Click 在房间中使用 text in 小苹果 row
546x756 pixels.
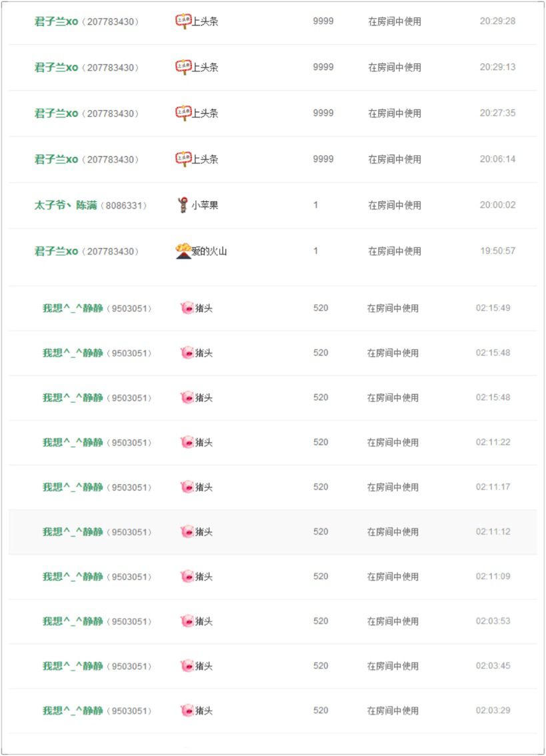pyautogui.click(x=395, y=205)
